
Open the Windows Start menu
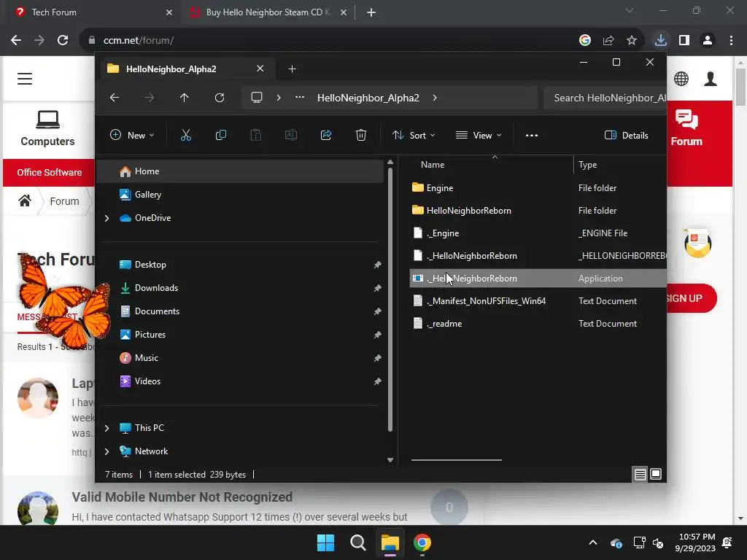tap(326, 542)
